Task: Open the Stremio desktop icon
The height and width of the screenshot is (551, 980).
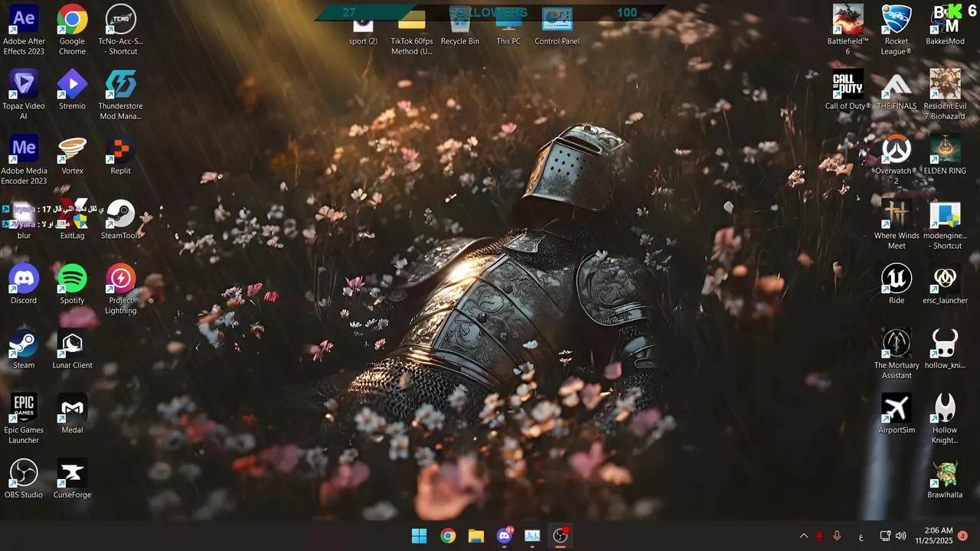Action: point(72,90)
